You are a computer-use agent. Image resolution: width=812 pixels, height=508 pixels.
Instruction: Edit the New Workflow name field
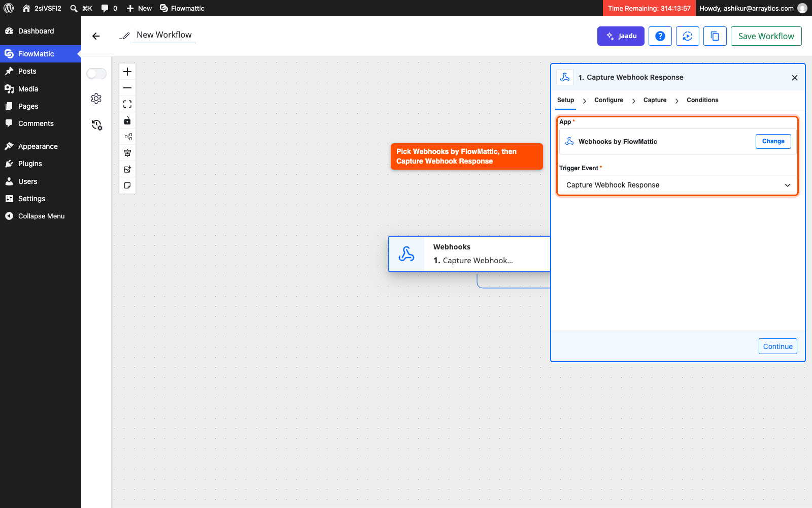[164, 35]
